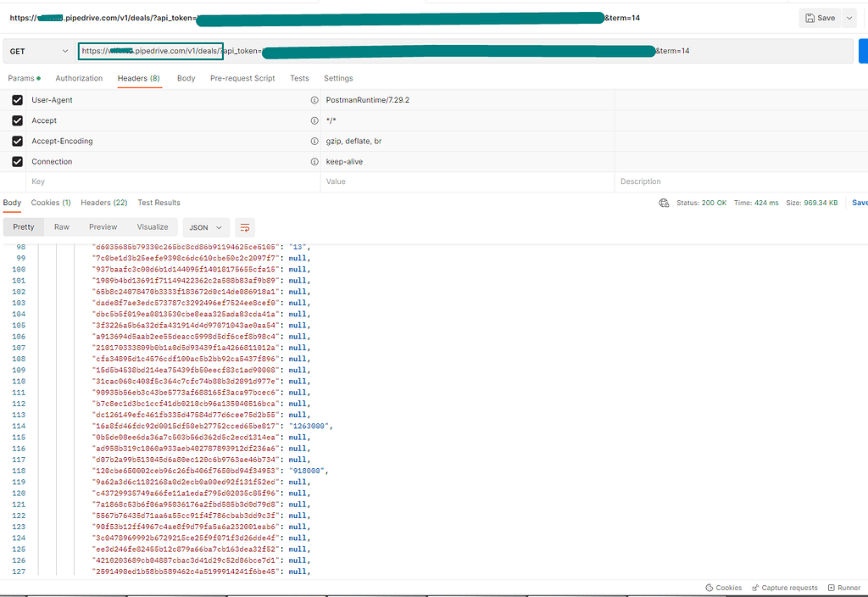
Task: Switch response view to Raw
Action: point(61,227)
